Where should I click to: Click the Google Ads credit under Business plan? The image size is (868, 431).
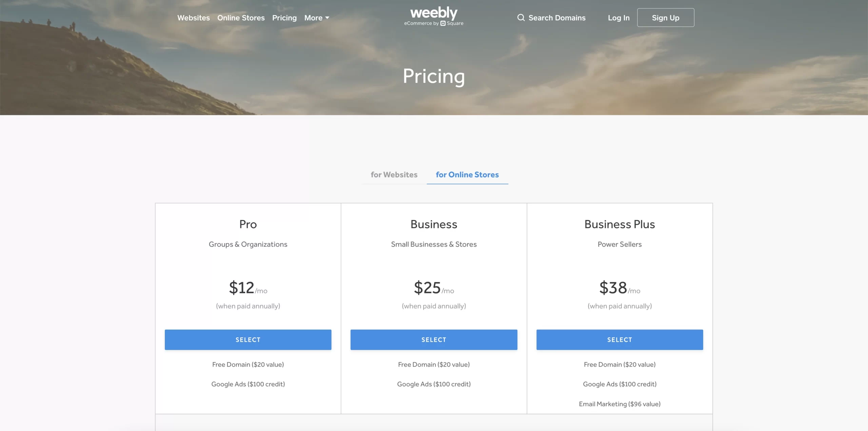(434, 384)
